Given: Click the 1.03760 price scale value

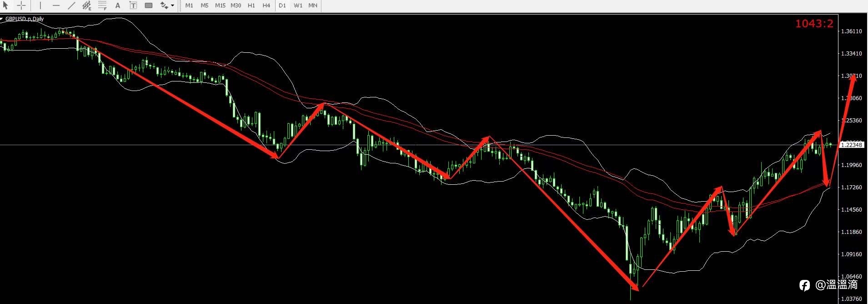Looking at the screenshot, I should (851, 299).
